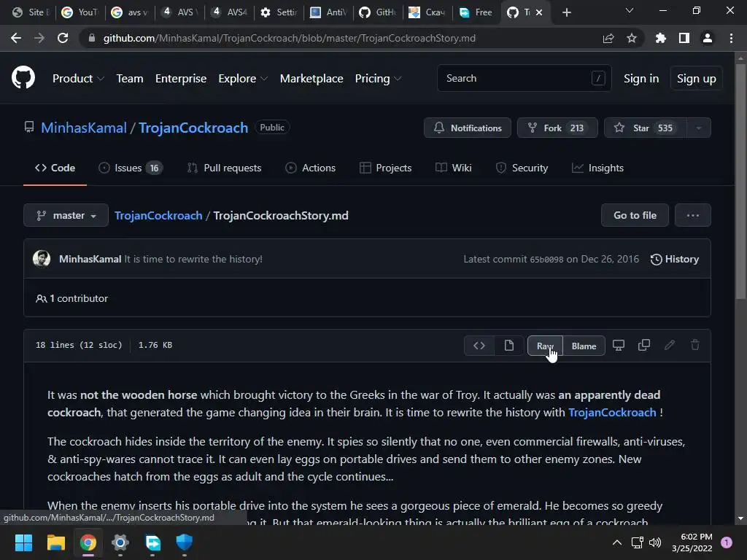Open the Raw file view
This screenshot has width=747, height=560.
[545, 346]
